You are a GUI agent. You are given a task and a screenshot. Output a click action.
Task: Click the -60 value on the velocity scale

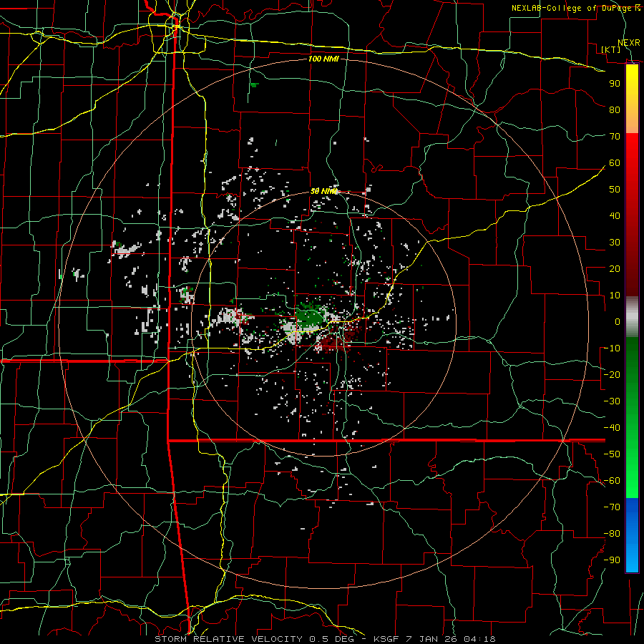click(612, 481)
